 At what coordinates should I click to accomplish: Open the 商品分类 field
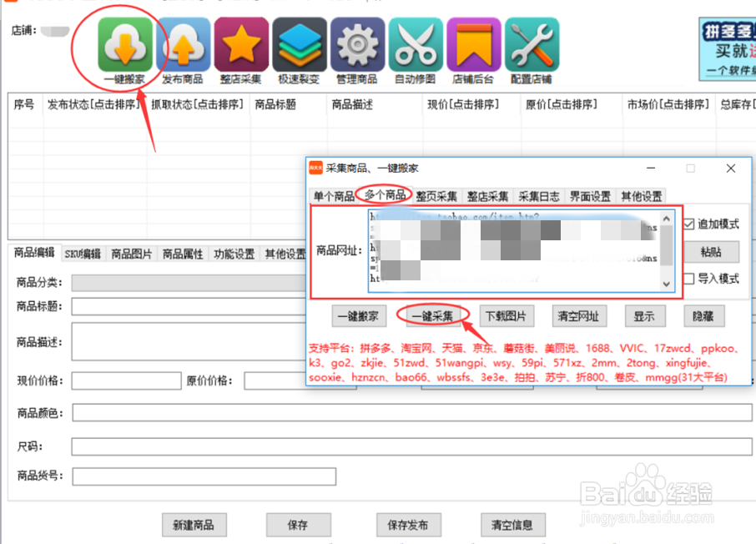coord(189,283)
